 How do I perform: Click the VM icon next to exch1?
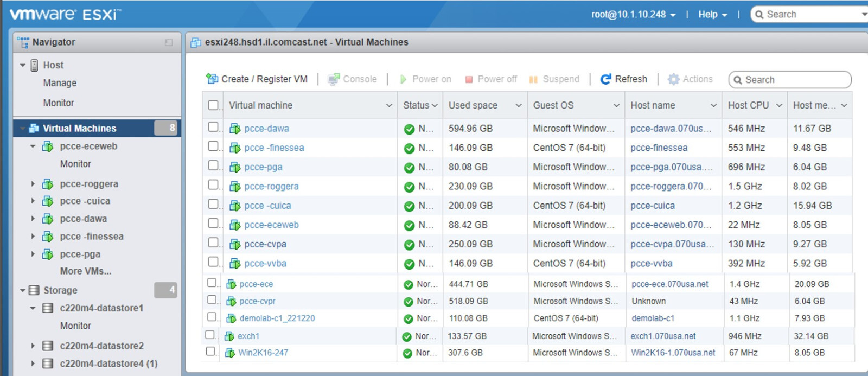(229, 336)
